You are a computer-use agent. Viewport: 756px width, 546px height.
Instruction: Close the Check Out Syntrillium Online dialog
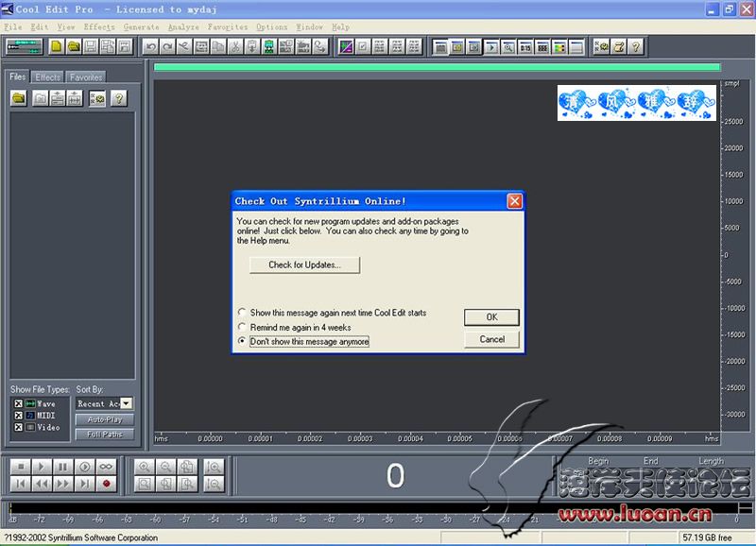coord(514,201)
